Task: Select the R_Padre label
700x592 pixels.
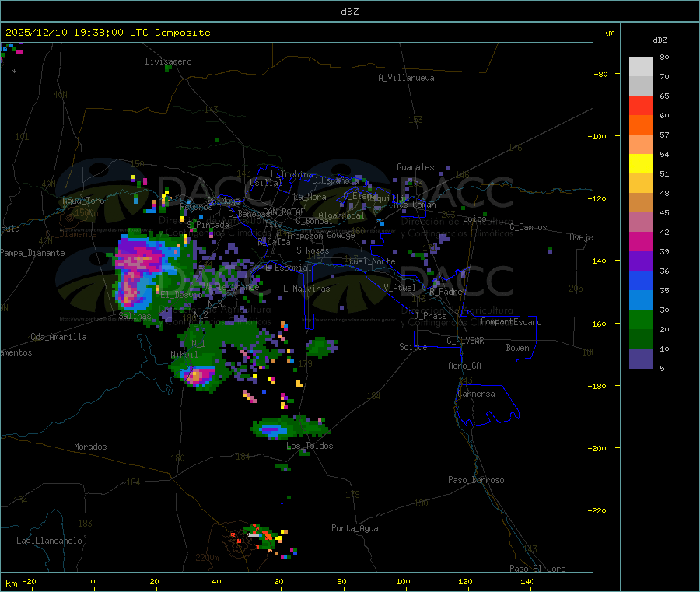Action: pos(446,292)
